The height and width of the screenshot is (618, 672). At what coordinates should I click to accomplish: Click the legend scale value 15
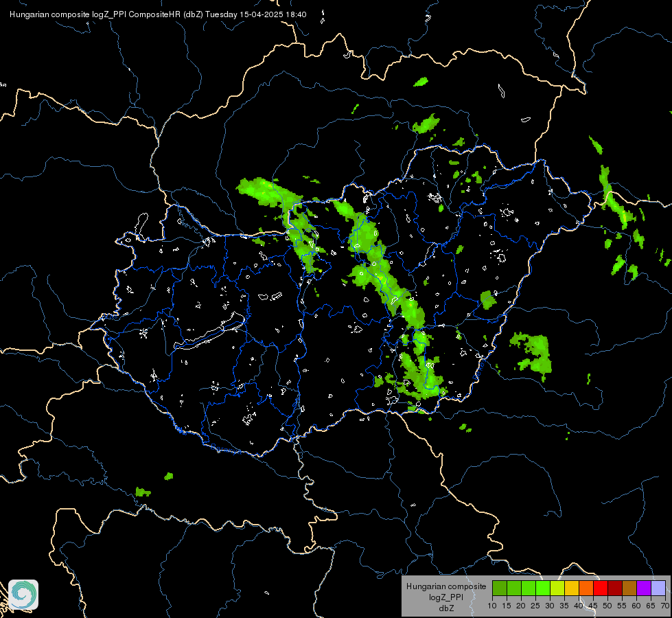coord(507,606)
